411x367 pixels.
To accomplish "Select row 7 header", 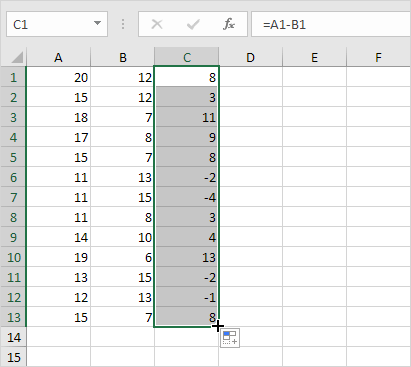I will 13,197.
